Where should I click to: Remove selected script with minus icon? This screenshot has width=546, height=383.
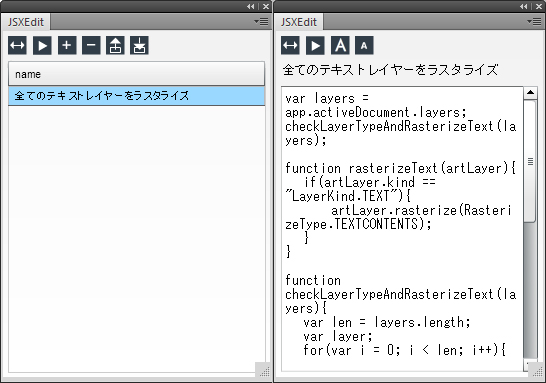pos(91,45)
